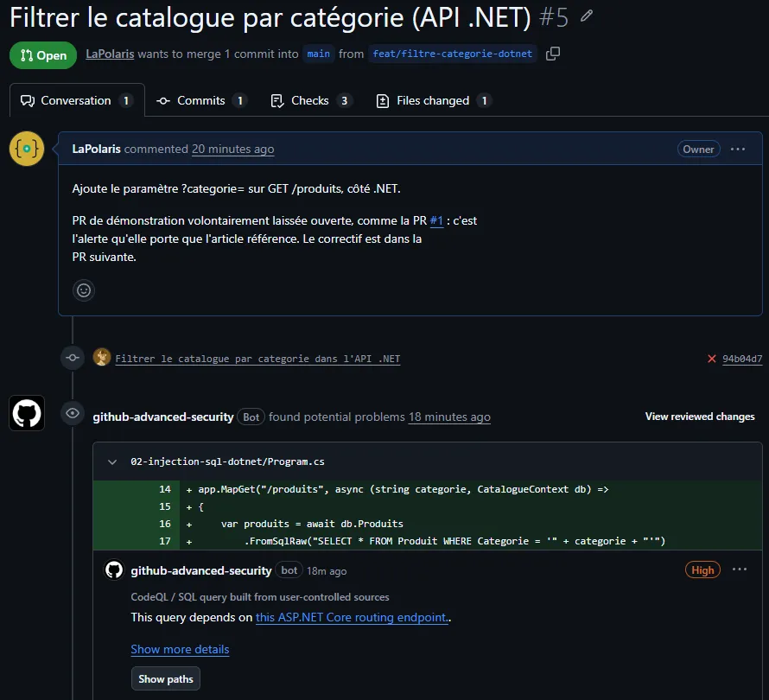Click View reviewed changes
This screenshot has width=769, height=700.
[x=700, y=417]
